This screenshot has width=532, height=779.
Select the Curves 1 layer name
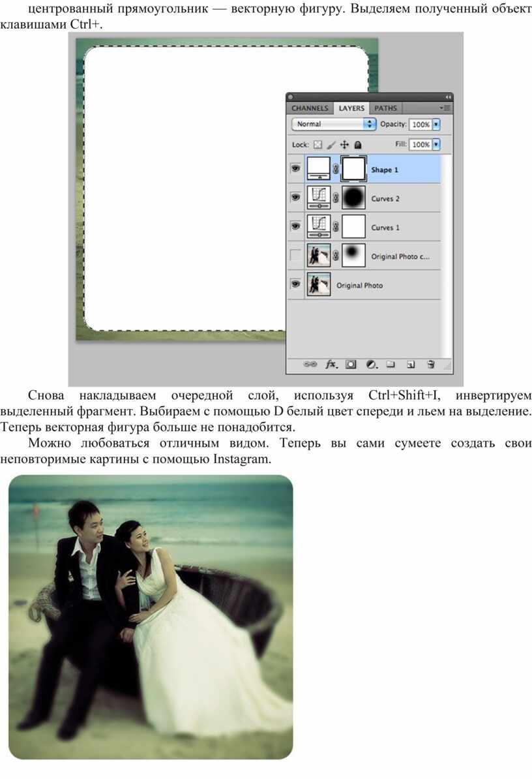(x=385, y=227)
